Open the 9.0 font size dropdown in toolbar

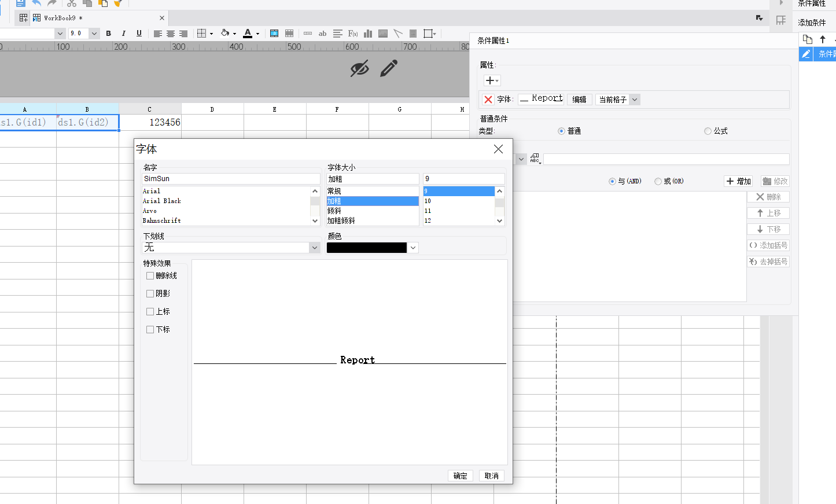tap(94, 34)
